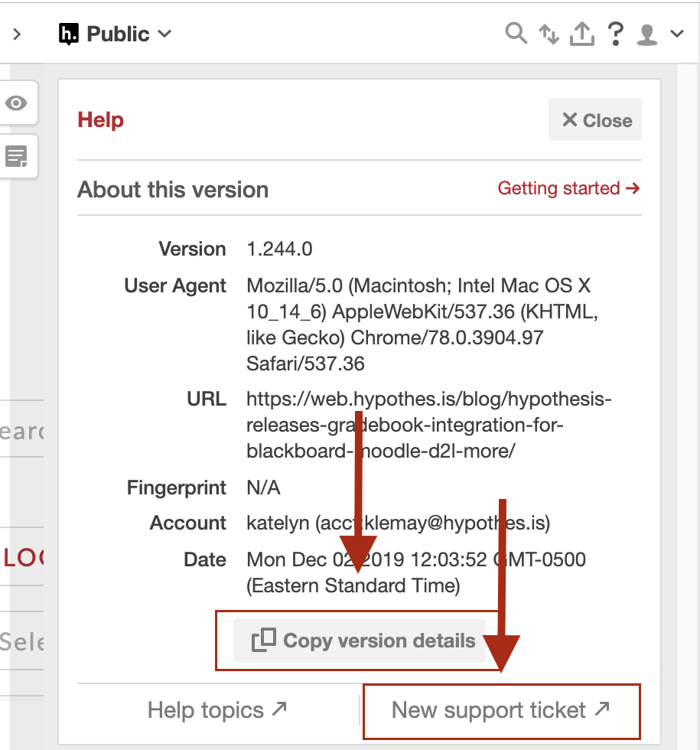Click the Fingerprint value N/A

coord(263,488)
